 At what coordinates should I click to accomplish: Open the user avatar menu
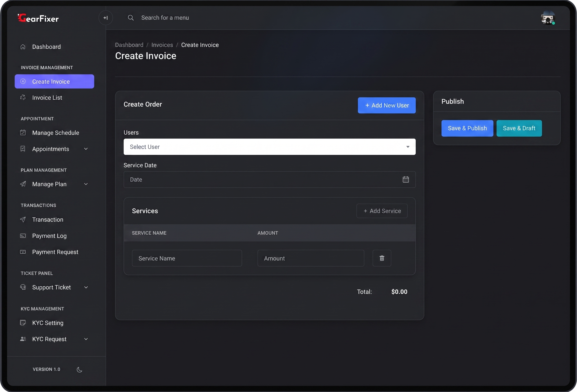(548, 18)
